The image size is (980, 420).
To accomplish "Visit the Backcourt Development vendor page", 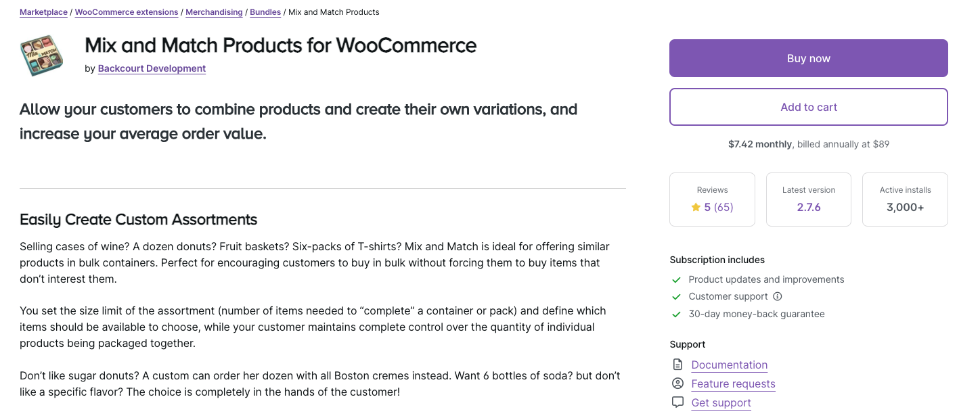I will 152,68.
